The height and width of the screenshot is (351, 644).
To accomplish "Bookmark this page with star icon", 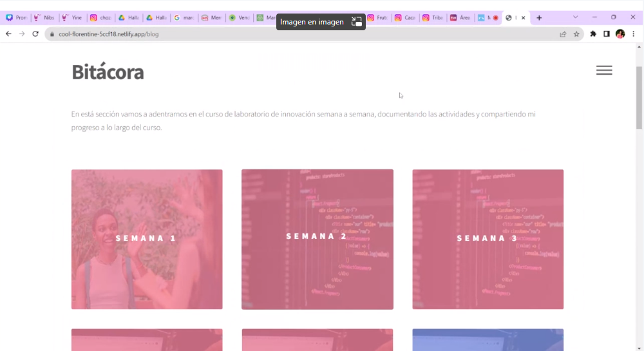I will tap(576, 34).
